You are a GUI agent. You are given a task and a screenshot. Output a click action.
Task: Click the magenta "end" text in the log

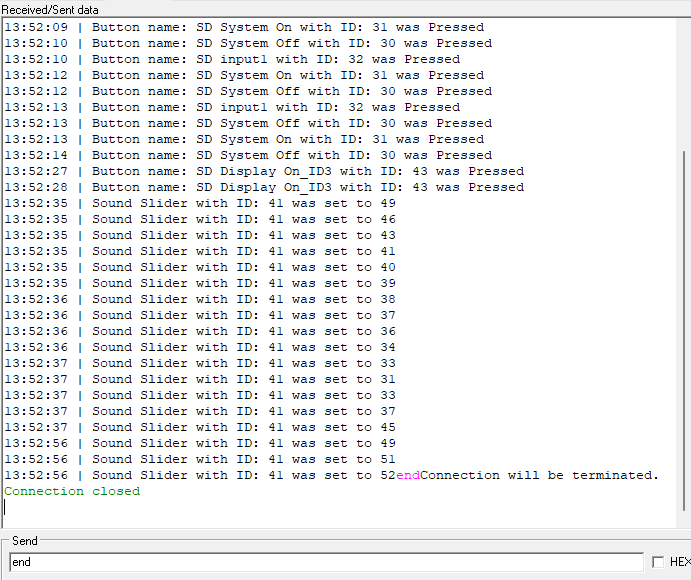pyautogui.click(x=408, y=475)
